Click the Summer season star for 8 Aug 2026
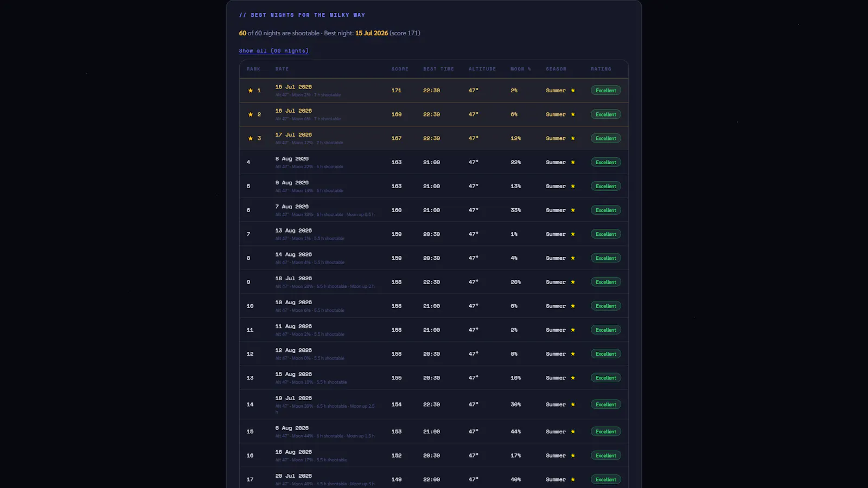This screenshot has height=488, width=868. 573,162
